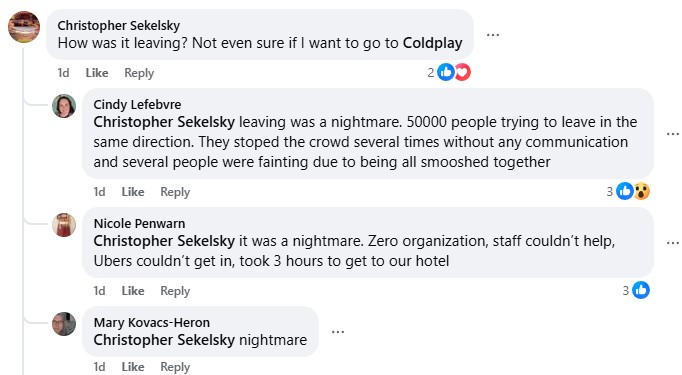Open three-dot menu on Cindy Lefebvre's reply

pos(673,134)
